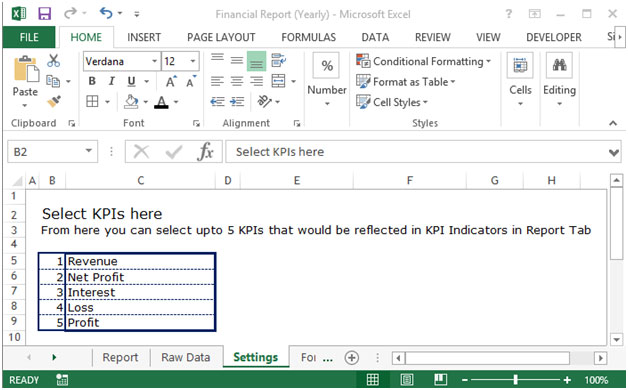Open the font size 12 dropdown
This screenshot has width=628, height=390.
click(193, 61)
